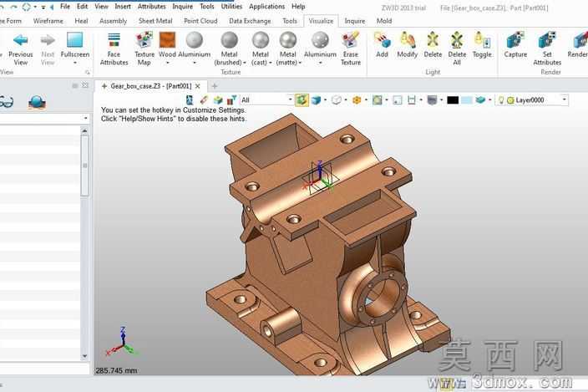Screen dimensions: 588x392
Task: Open the All filter dropdown
Action: pyautogui.click(x=291, y=99)
